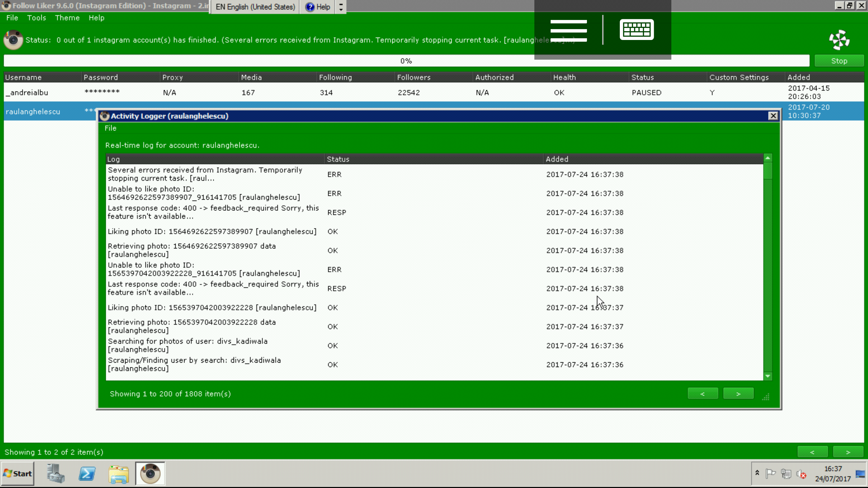Viewport: 868px width, 488px height.
Task: Click log scrollbar up arrow
Action: [x=768, y=158]
